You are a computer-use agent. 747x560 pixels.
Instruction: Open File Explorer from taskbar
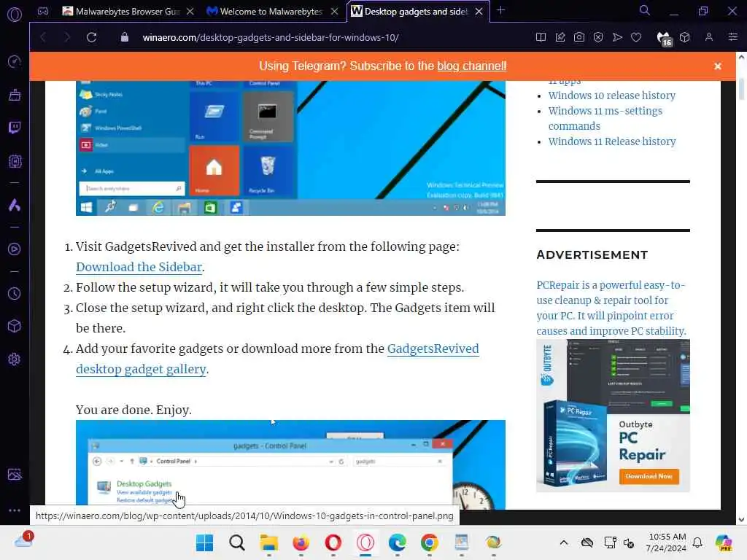(268, 542)
